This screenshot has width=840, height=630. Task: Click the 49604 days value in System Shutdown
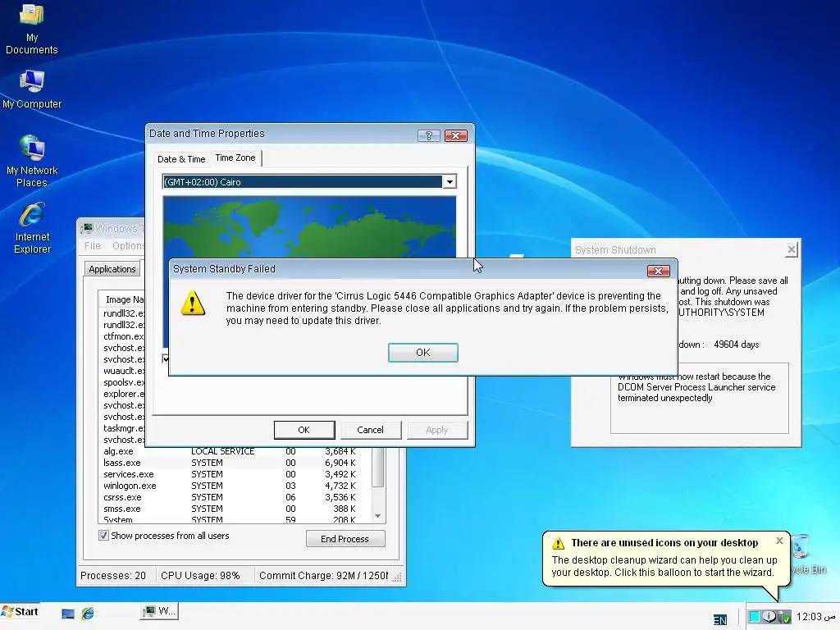736,345
